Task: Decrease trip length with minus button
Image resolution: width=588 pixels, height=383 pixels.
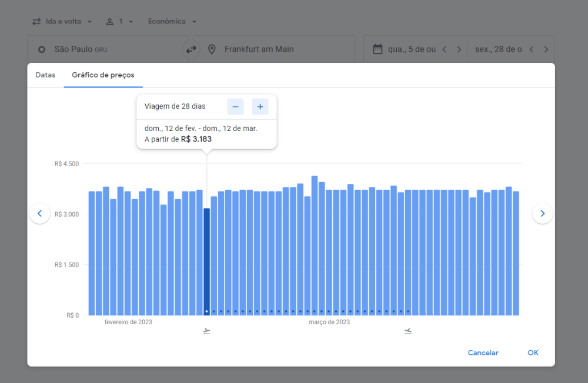Action: click(235, 106)
